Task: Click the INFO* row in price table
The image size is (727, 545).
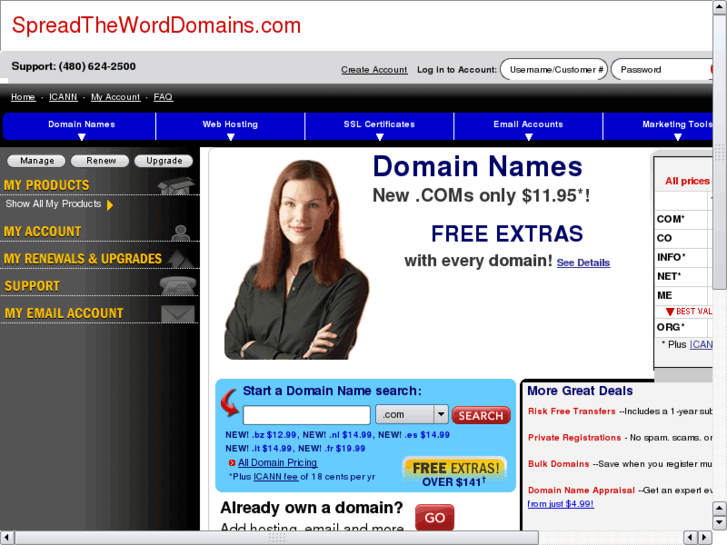Action: click(x=684, y=257)
